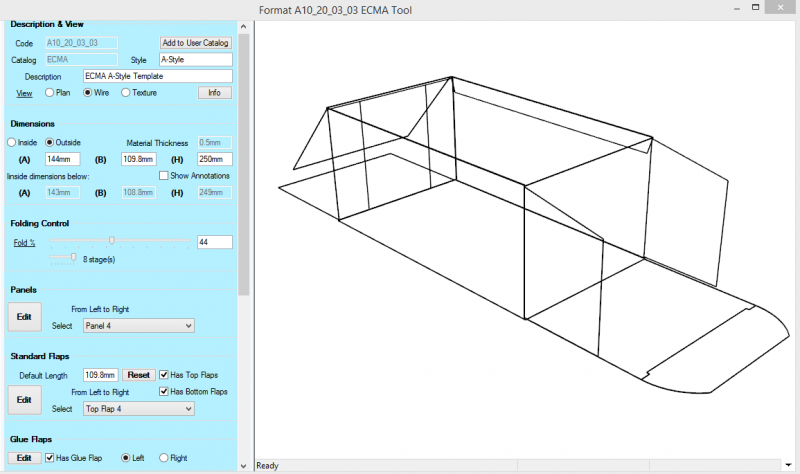The image size is (800, 474).
Task: Click the scroll up arrow of side panel
Action: coord(243,27)
